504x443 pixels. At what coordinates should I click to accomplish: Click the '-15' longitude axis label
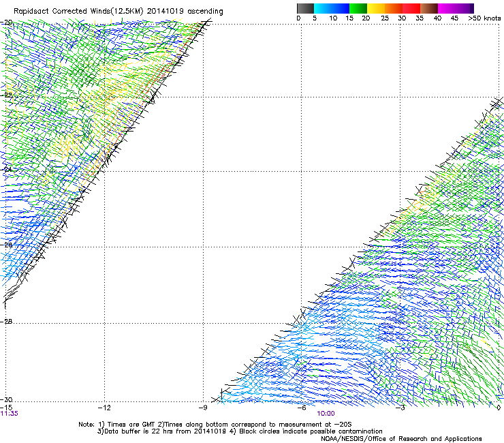[x=6, y=408]
